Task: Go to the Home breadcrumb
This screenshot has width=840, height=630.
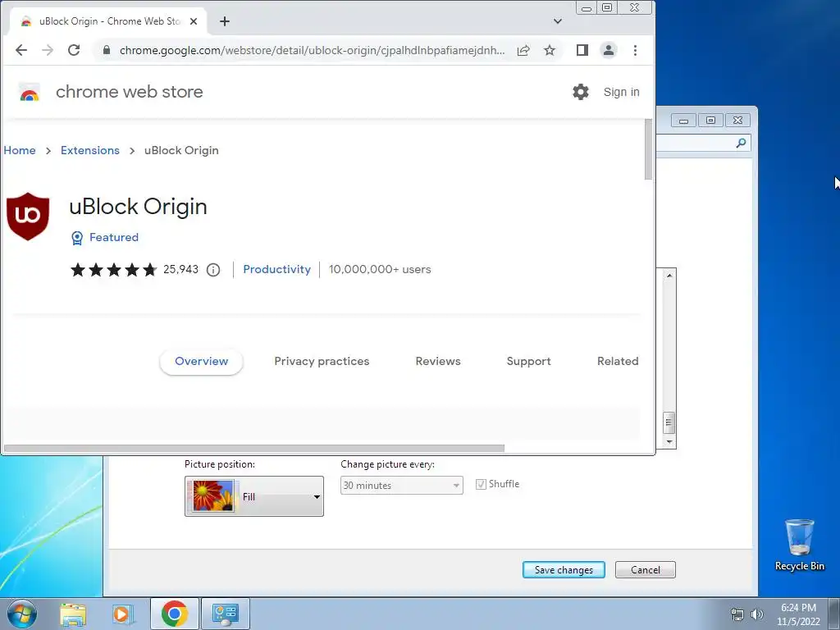Action: point(20,151)
